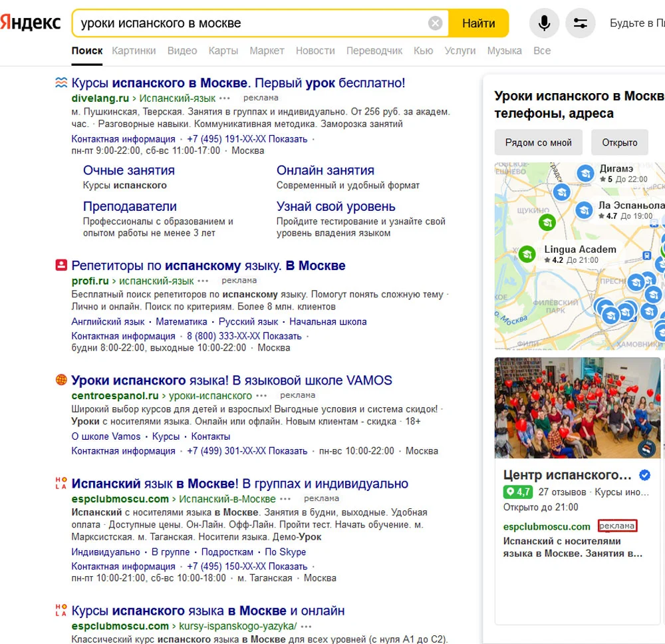Click divelang.ru wave favicon icon
The image size is (665, 644).
click(61, 83)
